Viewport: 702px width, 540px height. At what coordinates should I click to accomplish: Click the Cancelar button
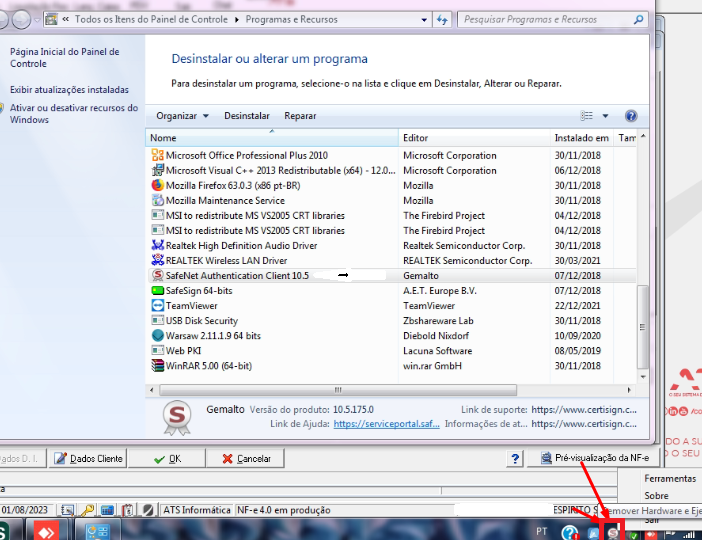tap(246, 459)
